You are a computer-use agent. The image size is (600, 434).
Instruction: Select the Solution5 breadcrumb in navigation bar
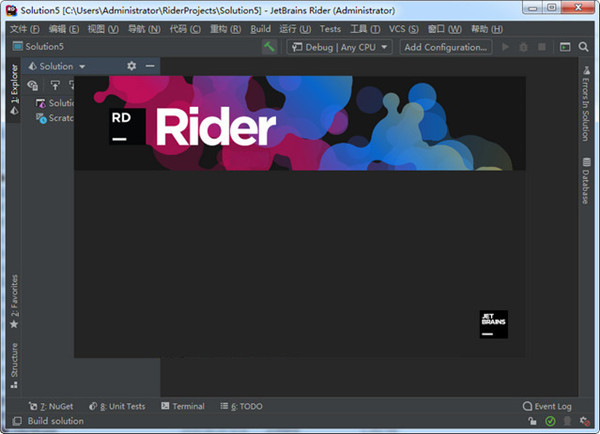pos(38,46)
